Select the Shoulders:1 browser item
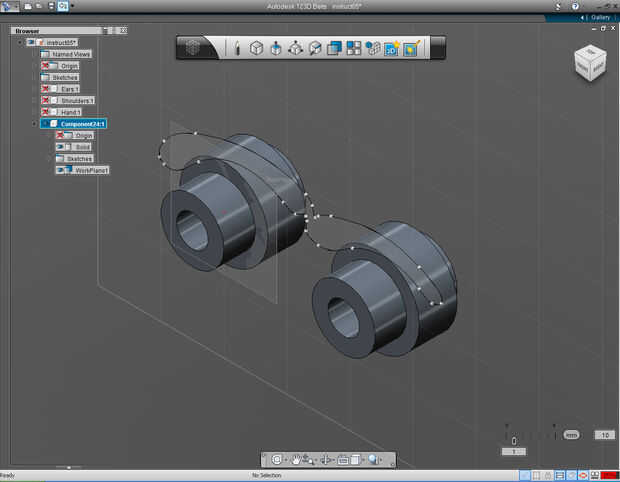Image resolution: width=620 pixels, height=482 pixels. pos(76,100)
